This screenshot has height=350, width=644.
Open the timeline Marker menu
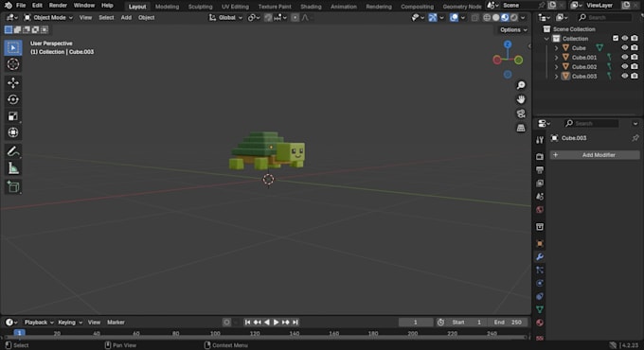[116, 323]
